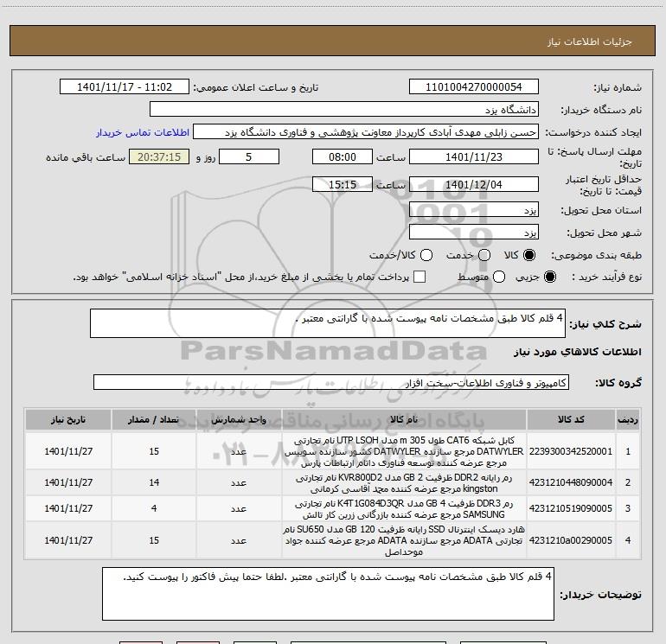Screen dimensions: 666x644
Task: Click the ایجاد کننده درخواست field
Action: coord(366,132)
